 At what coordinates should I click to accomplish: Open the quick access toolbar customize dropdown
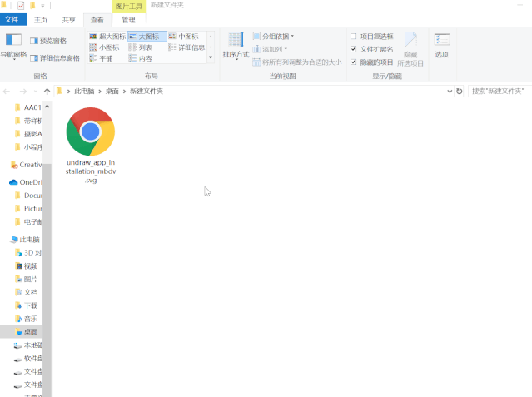(42, 6)
